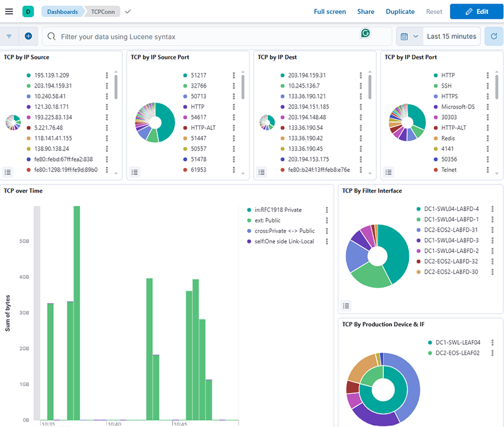Open the calendar date quick menu

[409, 36]
